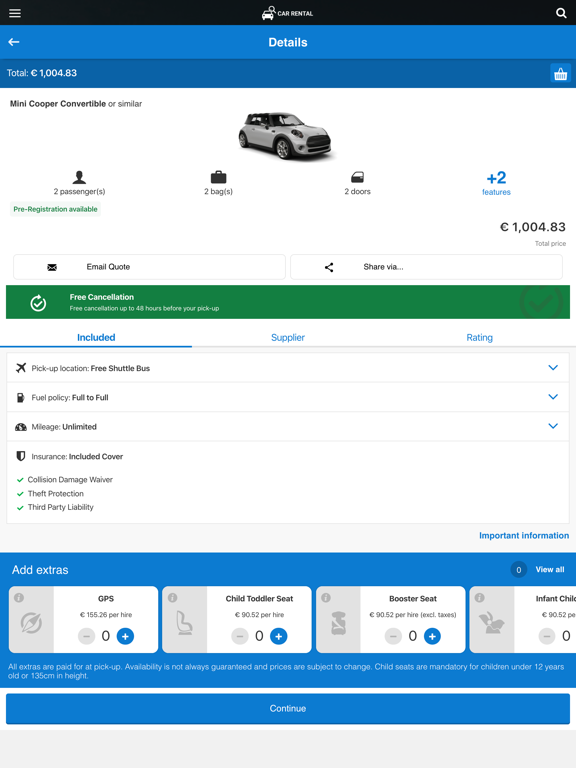
Task: Click the airplane pick-up icon
Action: point(21,368)
